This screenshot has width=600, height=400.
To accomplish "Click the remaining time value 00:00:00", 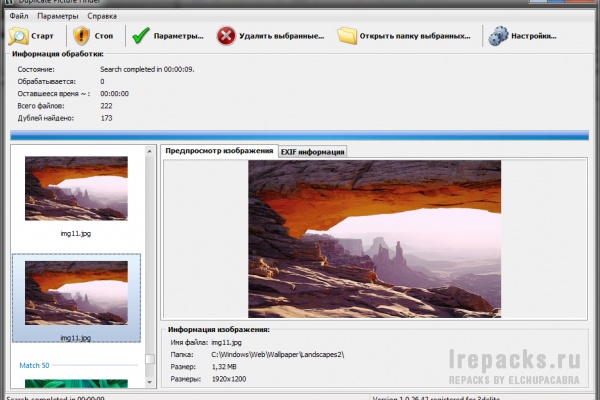I will click(114, 94).
